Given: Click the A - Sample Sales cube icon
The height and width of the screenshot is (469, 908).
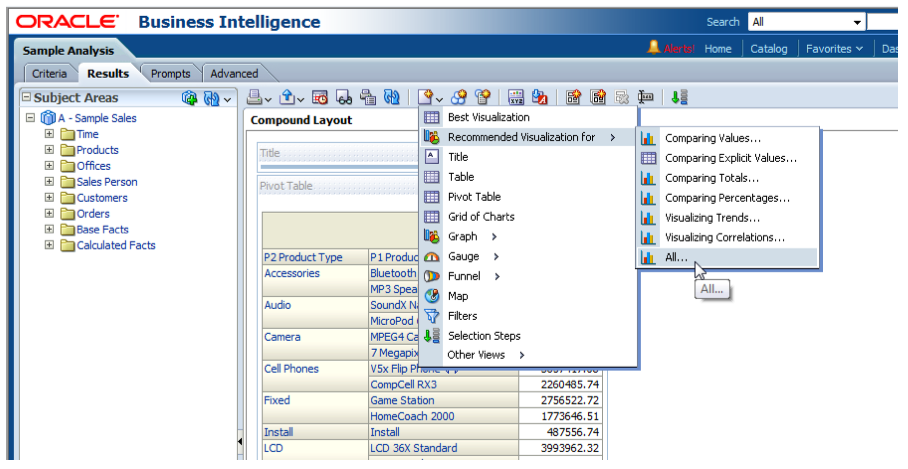Looking at the screenshot, I should point(48,118).
